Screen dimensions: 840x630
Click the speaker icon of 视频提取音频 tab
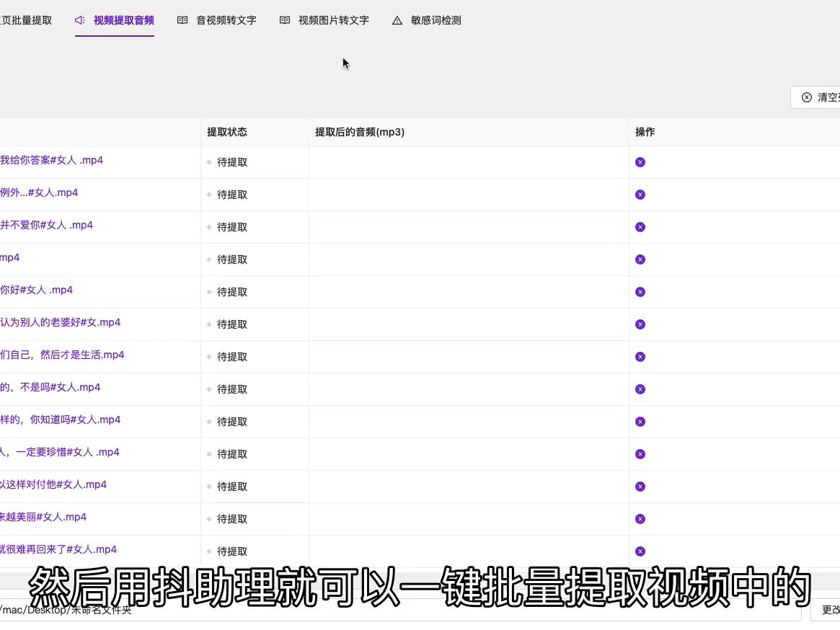click(x=80, y=20)
